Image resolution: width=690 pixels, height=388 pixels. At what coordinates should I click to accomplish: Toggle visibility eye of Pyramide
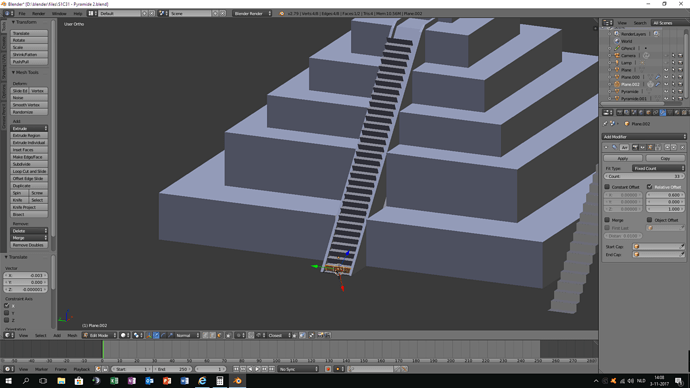tap(666, 92)
